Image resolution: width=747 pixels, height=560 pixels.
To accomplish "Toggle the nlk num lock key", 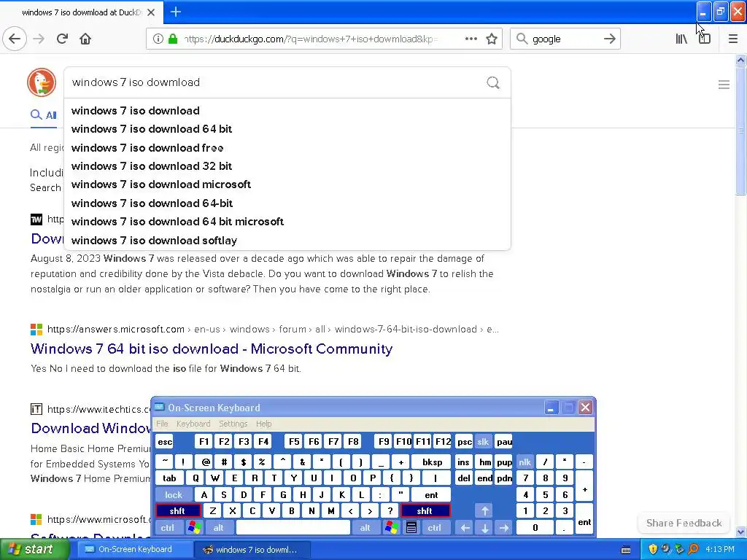I will point(525,462).
